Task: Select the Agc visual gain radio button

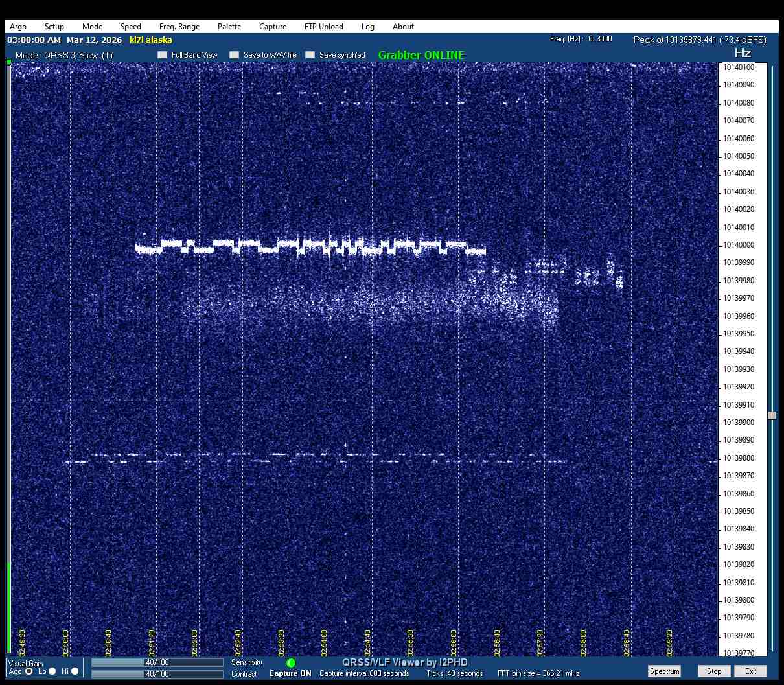Action: pos(29,671)
